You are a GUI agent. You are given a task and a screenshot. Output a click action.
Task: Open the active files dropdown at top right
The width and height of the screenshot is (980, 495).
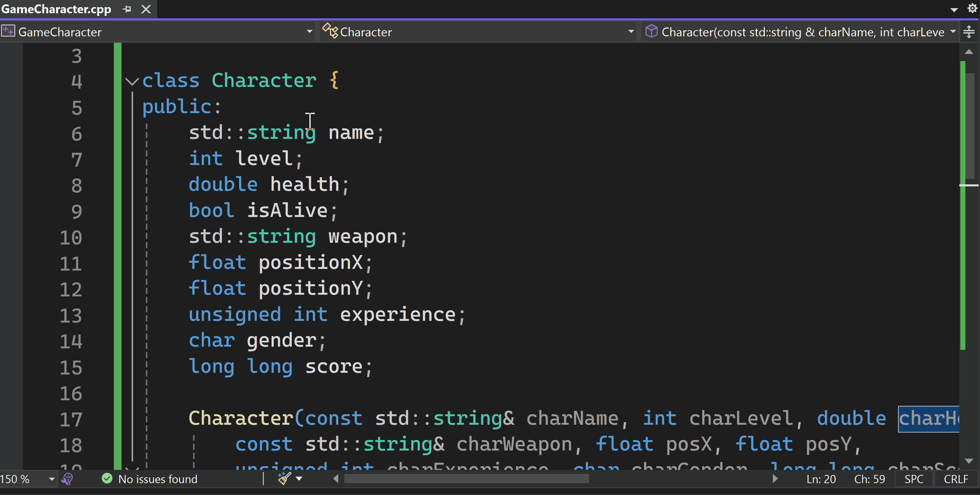[954, 10]
